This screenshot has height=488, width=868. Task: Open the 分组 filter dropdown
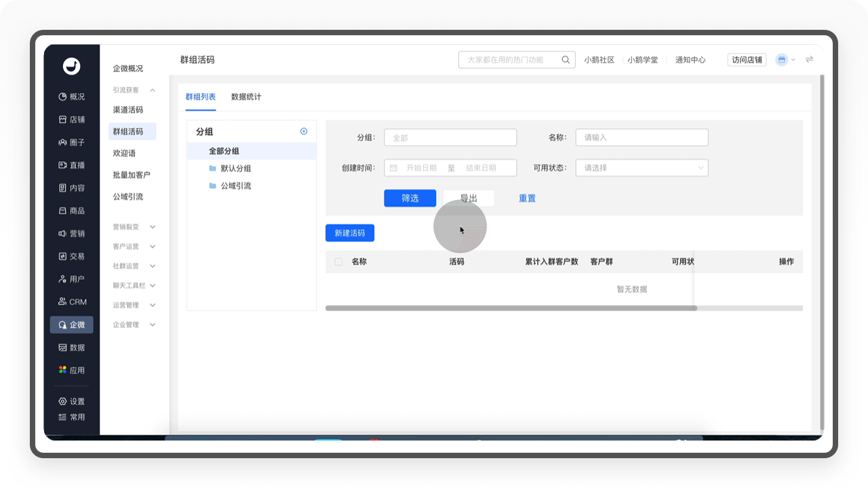450,138
